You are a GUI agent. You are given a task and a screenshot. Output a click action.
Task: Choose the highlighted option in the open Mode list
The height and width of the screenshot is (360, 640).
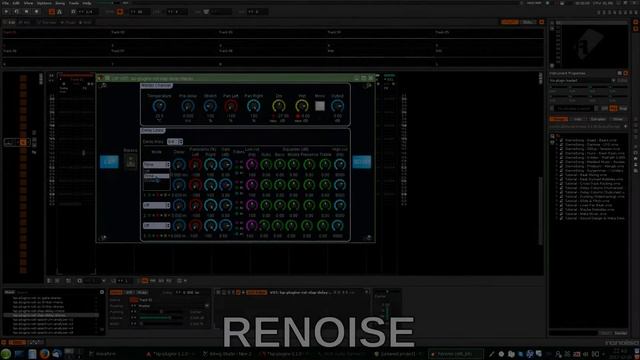[x=156, y=176]
